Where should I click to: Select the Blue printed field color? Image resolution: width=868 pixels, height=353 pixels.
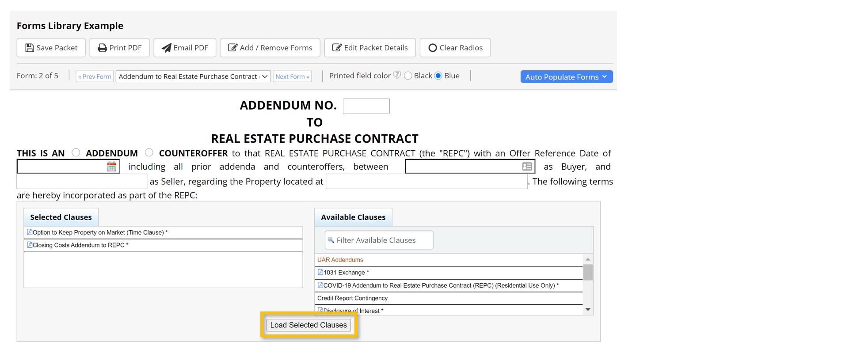point(438,76)
